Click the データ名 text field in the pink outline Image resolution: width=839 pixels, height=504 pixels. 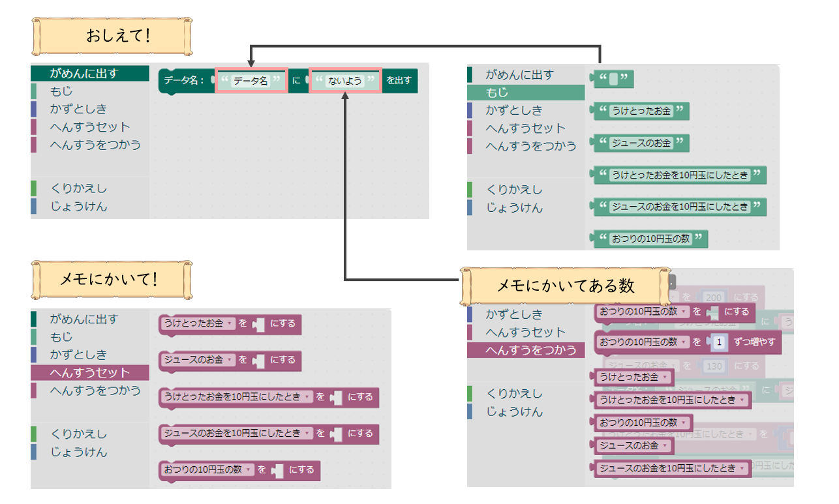(x=251, y=81)
